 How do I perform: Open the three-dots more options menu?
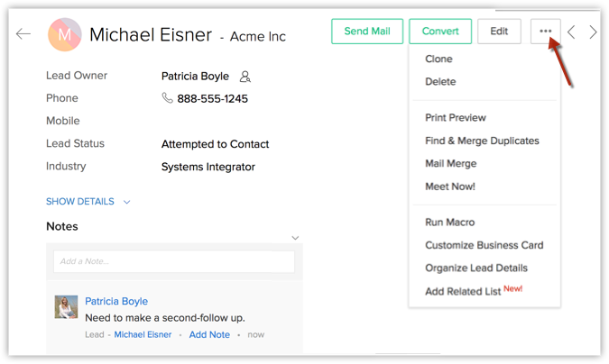point(545,32)
